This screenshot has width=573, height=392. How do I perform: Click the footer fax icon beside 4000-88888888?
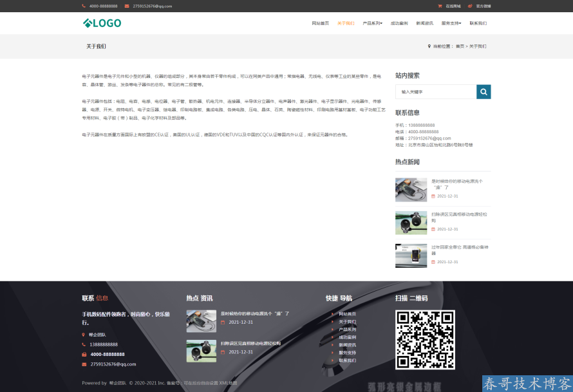[84, 355]
